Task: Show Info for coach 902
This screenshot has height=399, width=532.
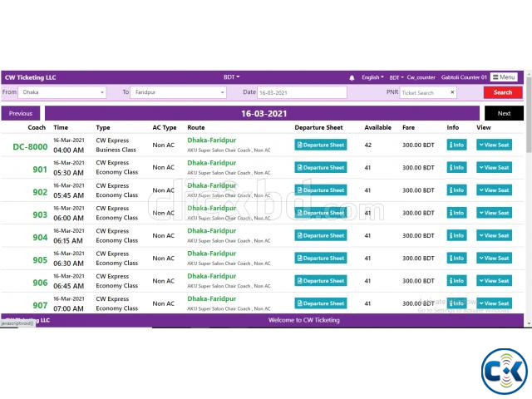Action: point(456,190)
